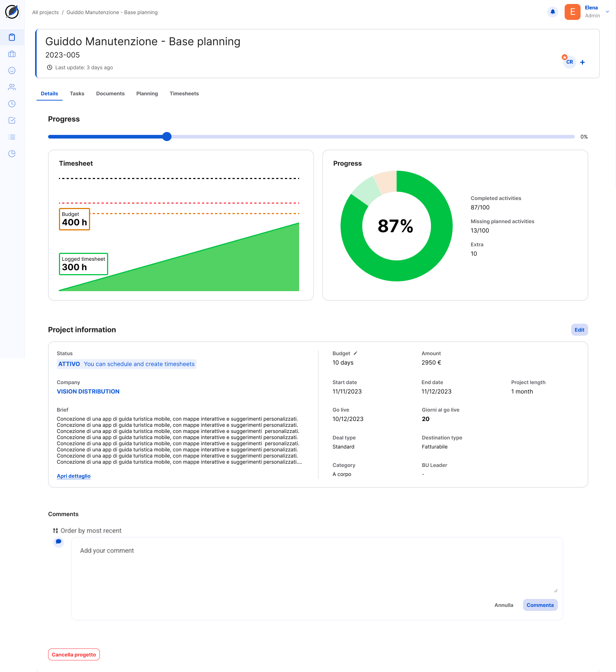Open the Apri dettaglio link
Screen dimensions: 616x672
pos(74,476)
